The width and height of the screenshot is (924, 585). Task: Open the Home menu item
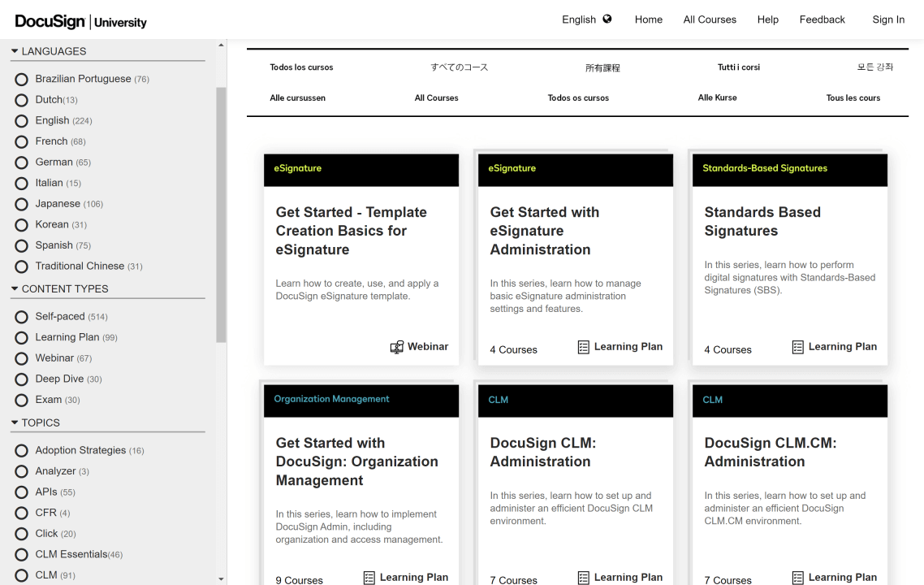(x=649, y=19)
